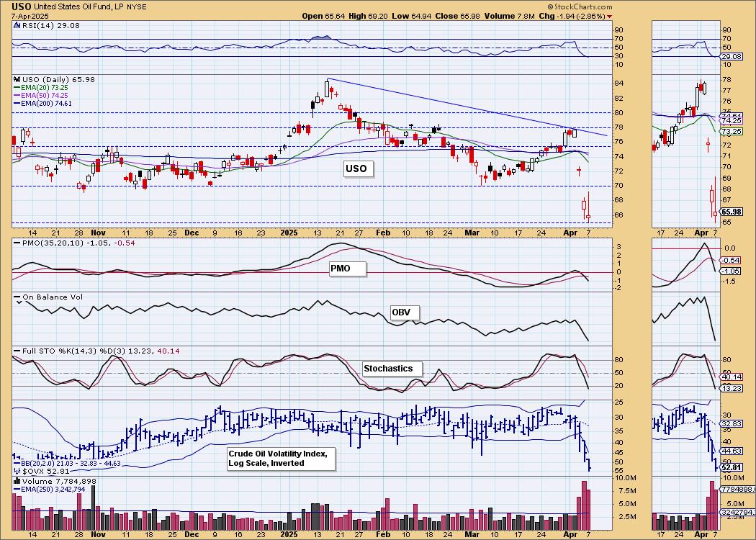
Task: Click the 74.25 EMA tag in zoom panel
Action: coord(732,121)
